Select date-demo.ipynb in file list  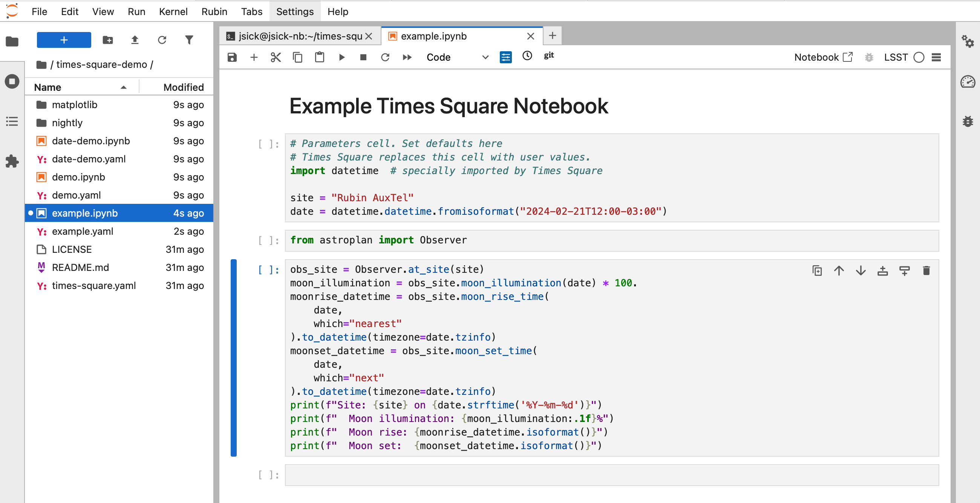click(x=119, y=141)
